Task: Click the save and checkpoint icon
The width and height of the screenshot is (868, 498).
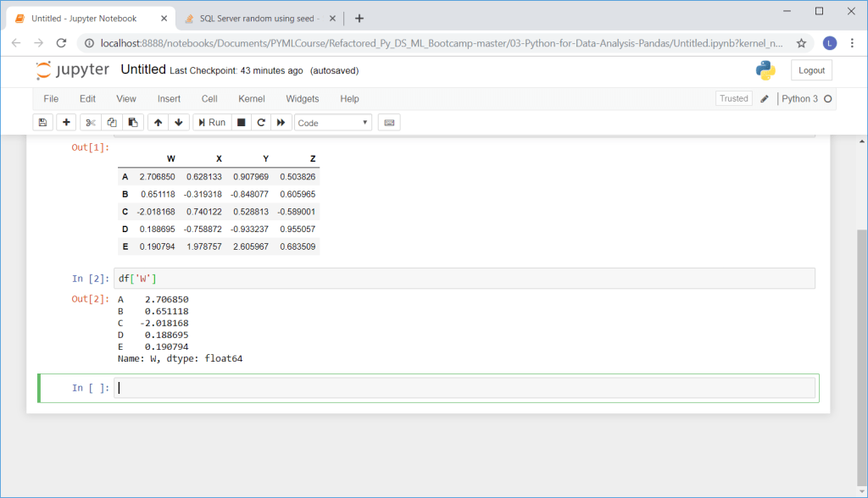Action: coord(43,123)
